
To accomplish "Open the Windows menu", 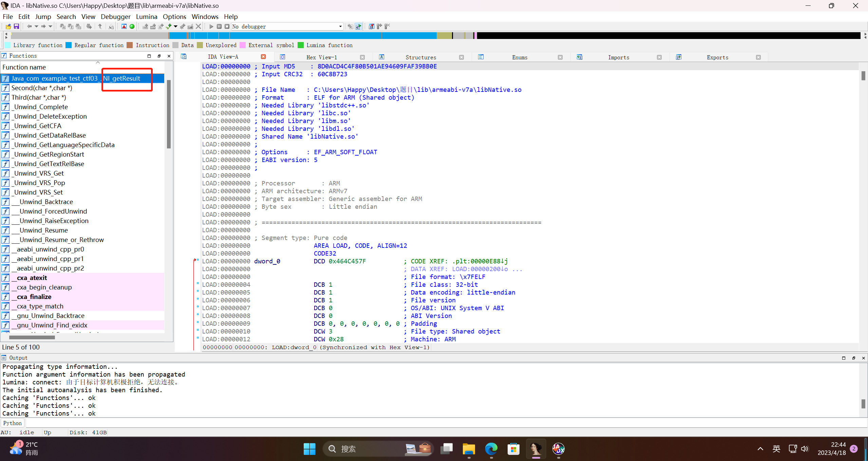I will click(205, 17).
